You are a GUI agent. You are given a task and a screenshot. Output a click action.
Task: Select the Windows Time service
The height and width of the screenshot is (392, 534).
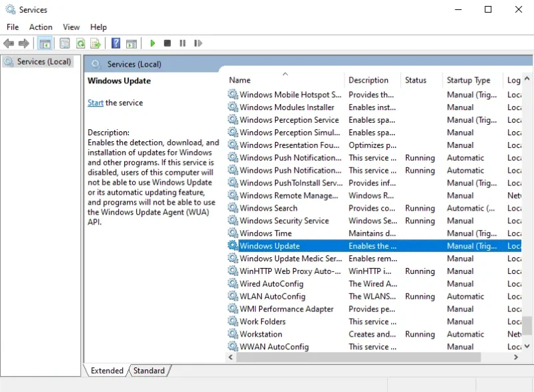(374, 233)
